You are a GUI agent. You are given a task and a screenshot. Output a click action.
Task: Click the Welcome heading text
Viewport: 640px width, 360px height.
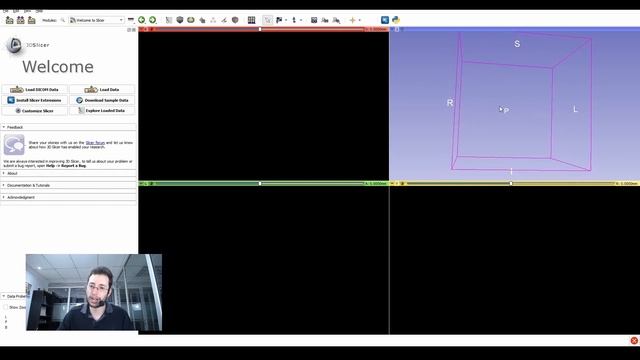58,67
